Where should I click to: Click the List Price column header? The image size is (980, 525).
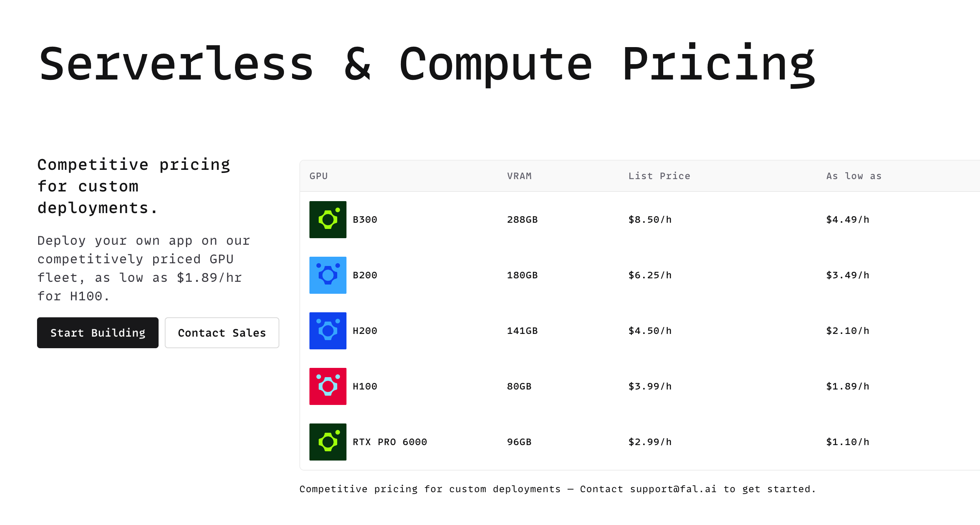coord(659,176)
